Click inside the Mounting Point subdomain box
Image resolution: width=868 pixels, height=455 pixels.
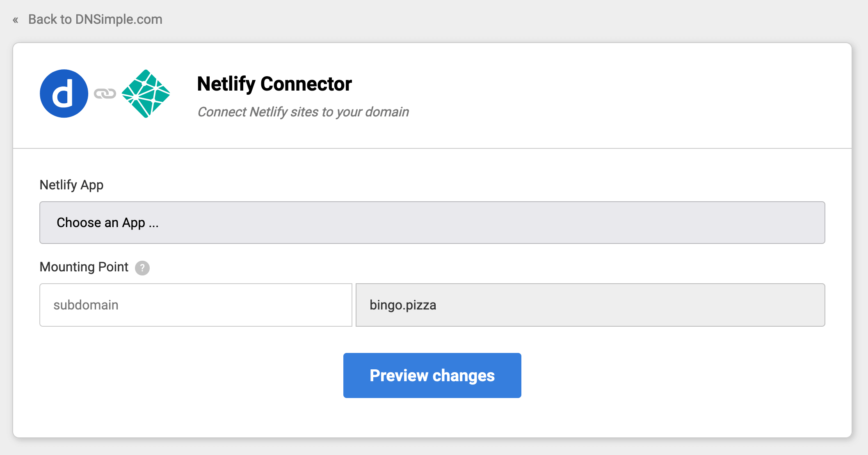[196, 305]
